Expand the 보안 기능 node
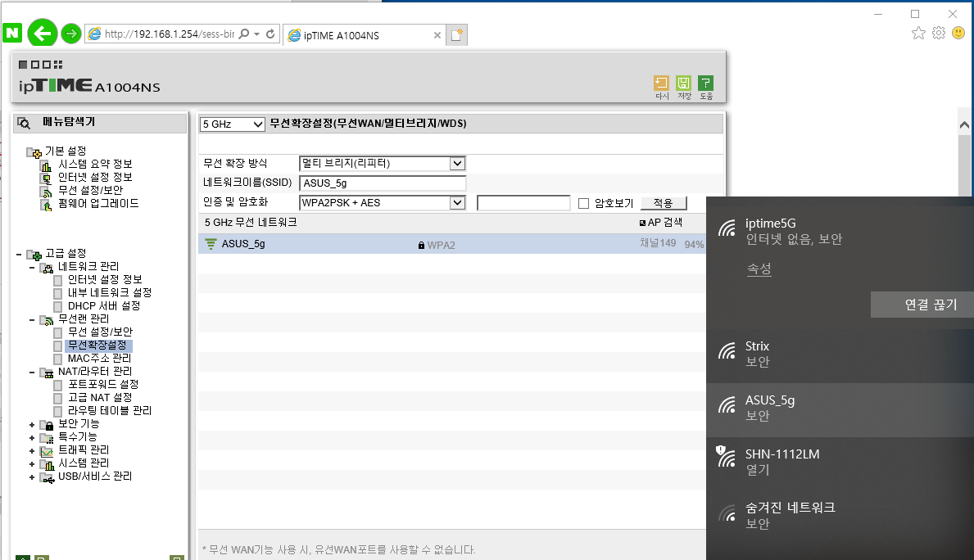The image size is (974, 560). coord(32,425)
